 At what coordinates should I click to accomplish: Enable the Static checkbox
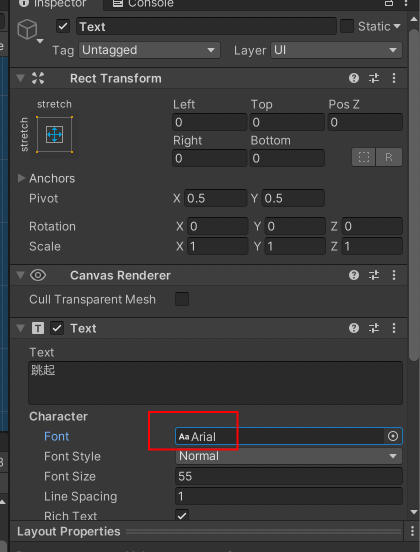[x=347, y=26]
